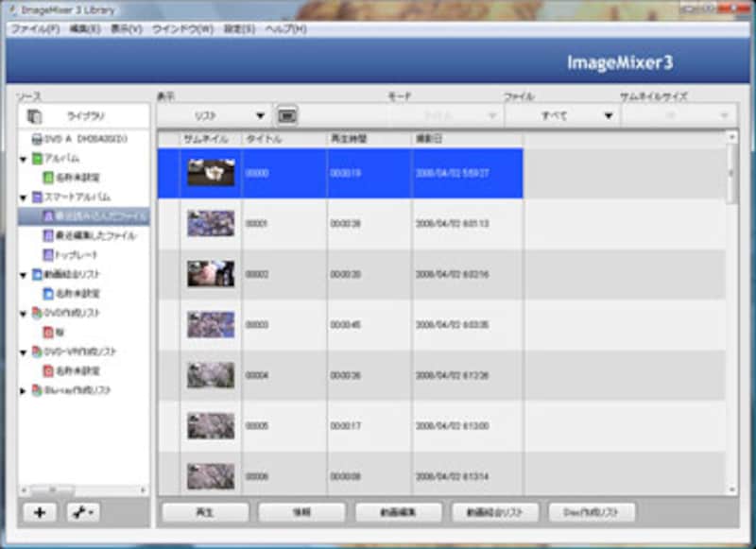Viewport: 756px width, 549px height.
Task: Open the wrench tools icon menu
Action: coord(81,512)
